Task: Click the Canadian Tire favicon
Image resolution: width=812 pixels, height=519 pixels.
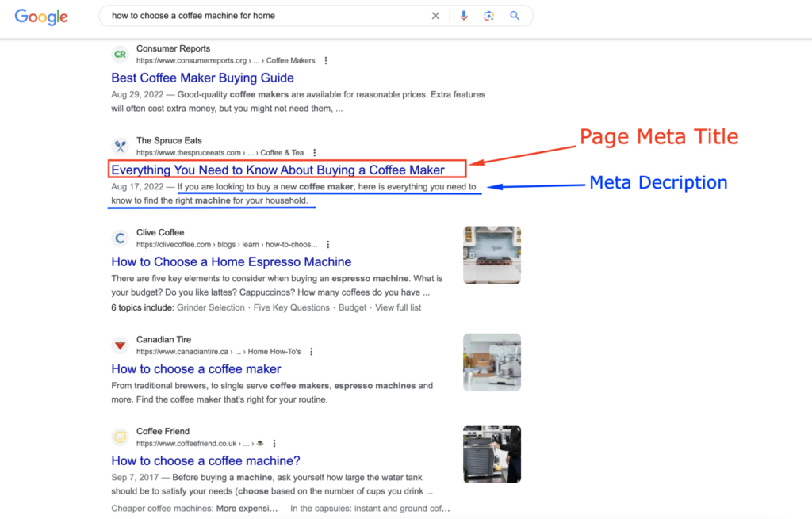Action: click(121, 345)
